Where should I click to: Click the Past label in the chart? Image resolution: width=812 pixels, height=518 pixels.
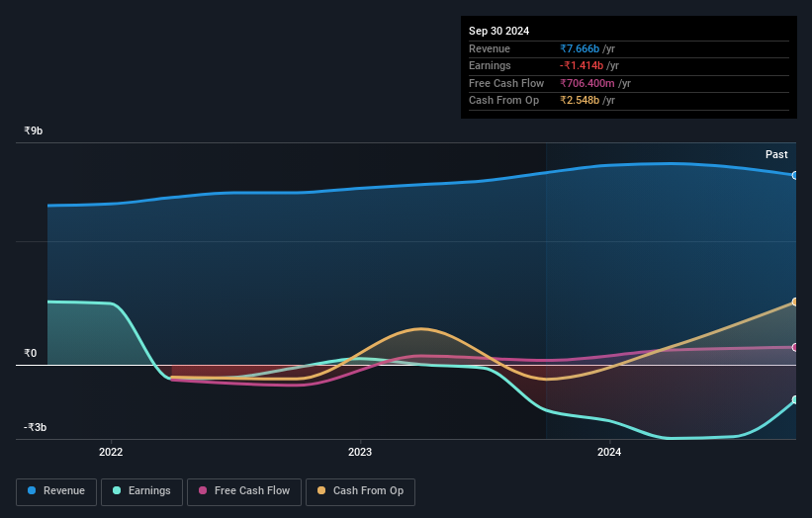click(x=776, y=154)
